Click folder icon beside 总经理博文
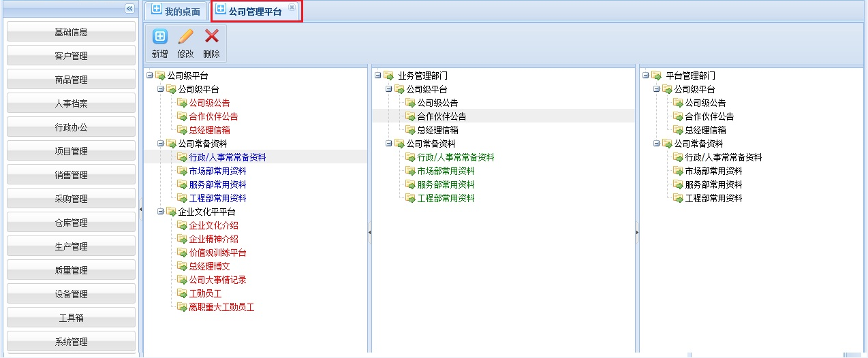Screen dimensions: 868x358 pyautogui.click(x=182, y=266)
